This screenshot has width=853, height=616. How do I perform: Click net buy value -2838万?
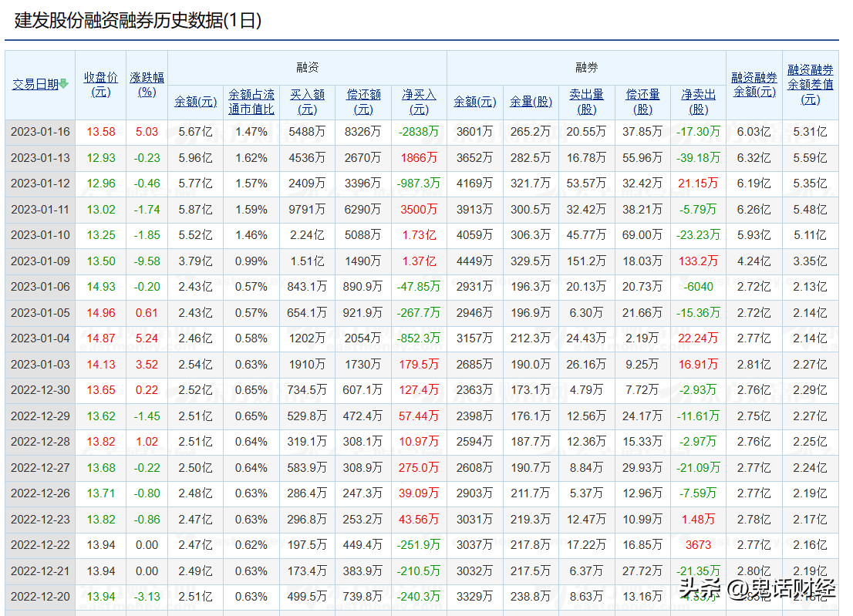click(x=419, y=132)
